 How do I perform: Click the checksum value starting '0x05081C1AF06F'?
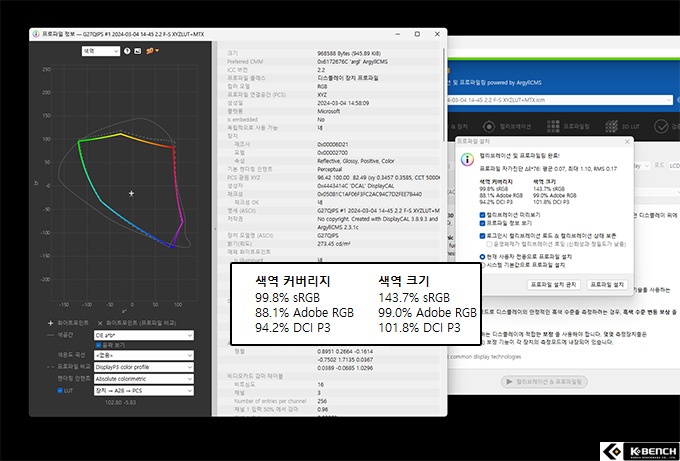[x=369, y=194]
